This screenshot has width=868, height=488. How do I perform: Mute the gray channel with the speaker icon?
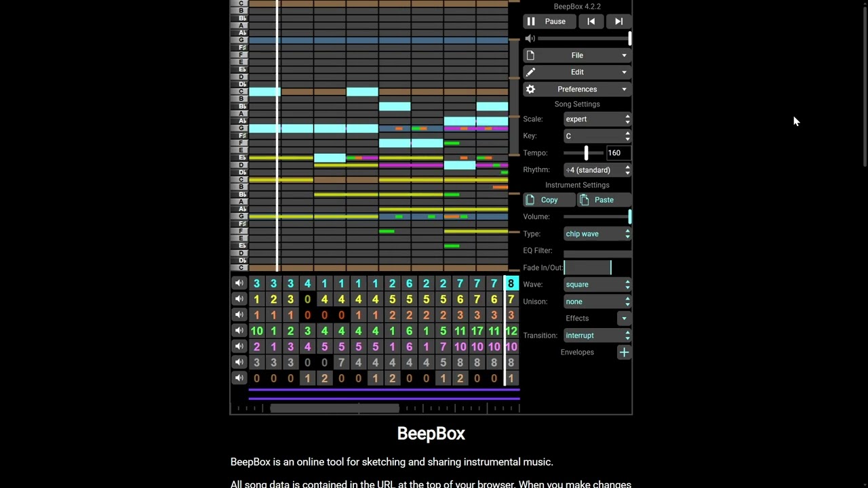(x=239, y=363)
